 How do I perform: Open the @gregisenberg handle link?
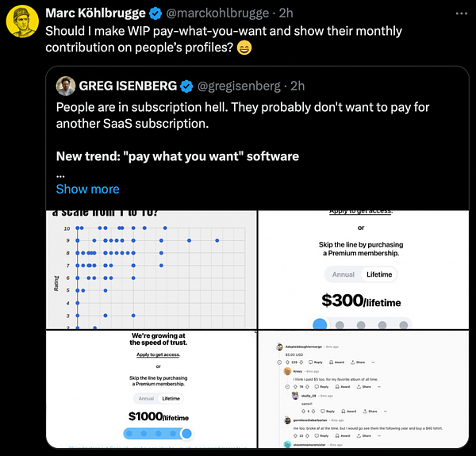pos(239,86)
